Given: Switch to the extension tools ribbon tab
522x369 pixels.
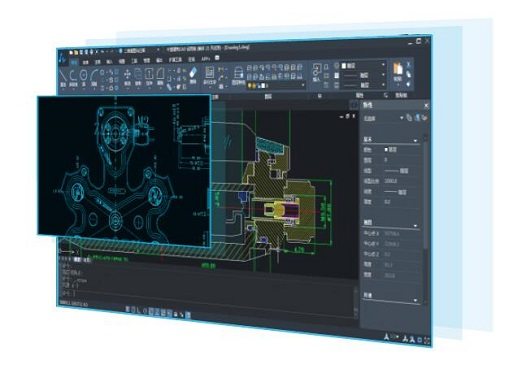Looking at the screenshot, I should pos(175,60).
